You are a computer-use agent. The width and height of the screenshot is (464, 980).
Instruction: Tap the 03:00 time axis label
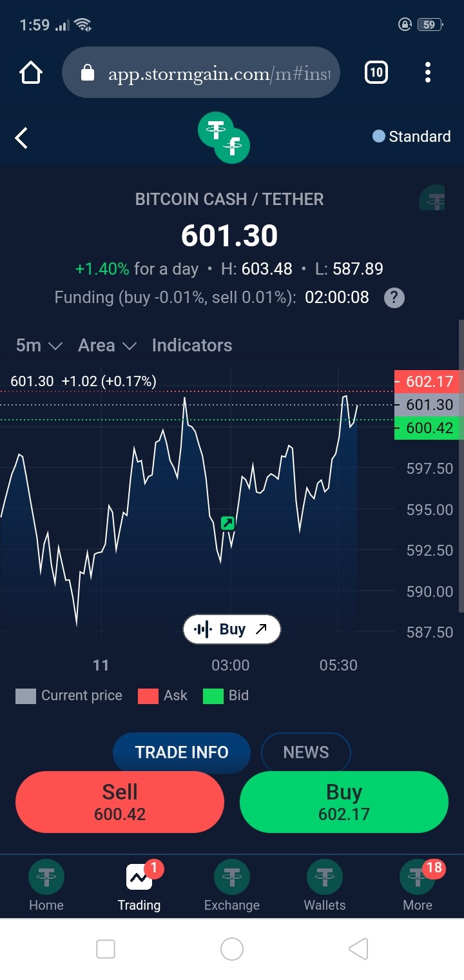point(231,665)
